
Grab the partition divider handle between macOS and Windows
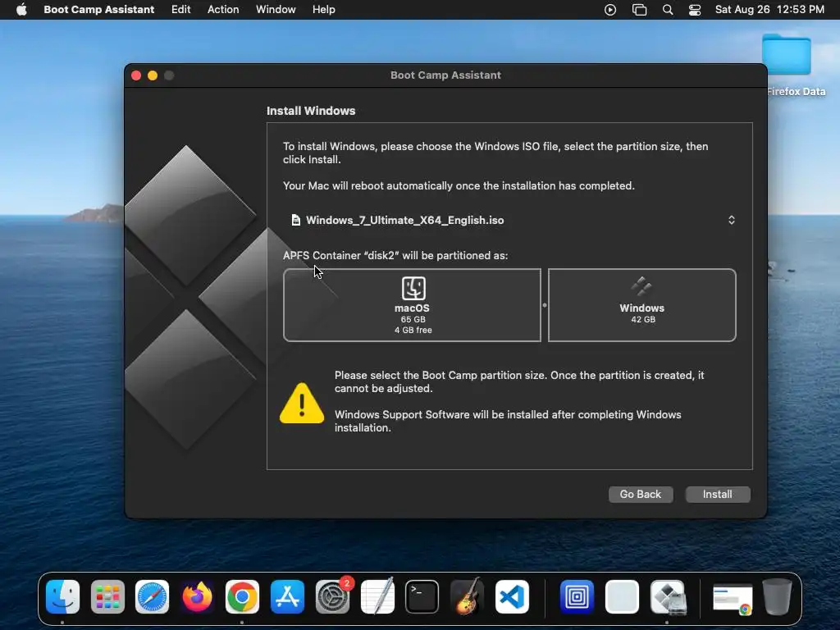click(x=545, y=305)
